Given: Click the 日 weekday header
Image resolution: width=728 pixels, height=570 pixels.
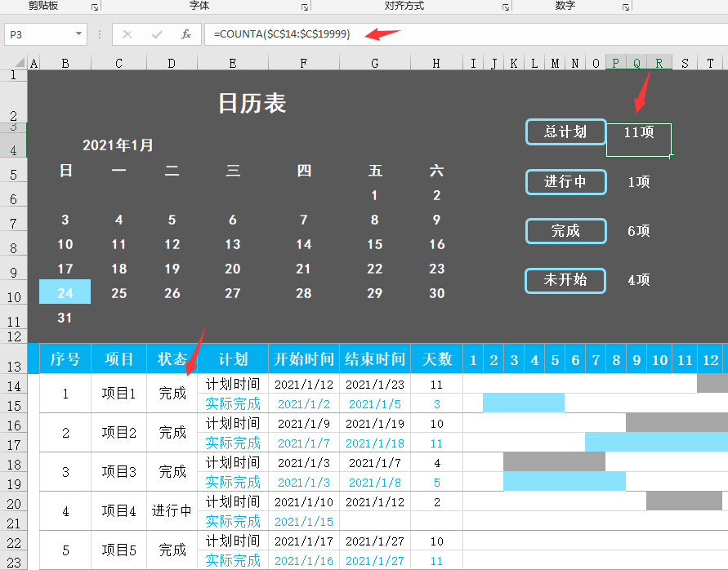Looking at the screenshot, I should tap(65, 171).
